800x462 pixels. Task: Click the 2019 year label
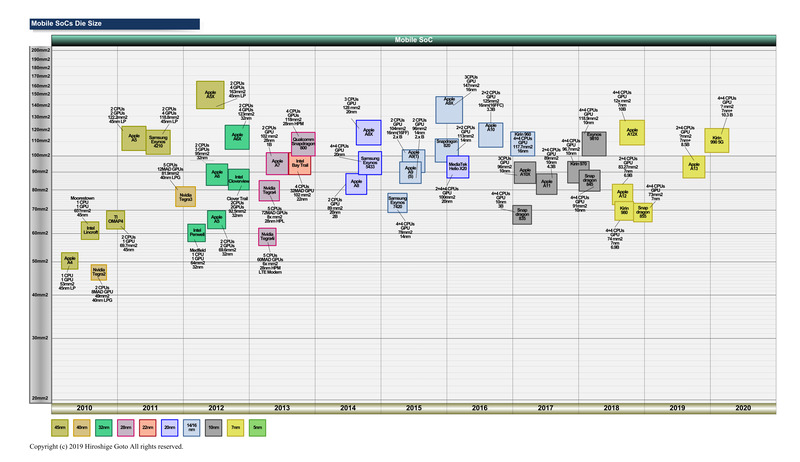coord(677,408)
